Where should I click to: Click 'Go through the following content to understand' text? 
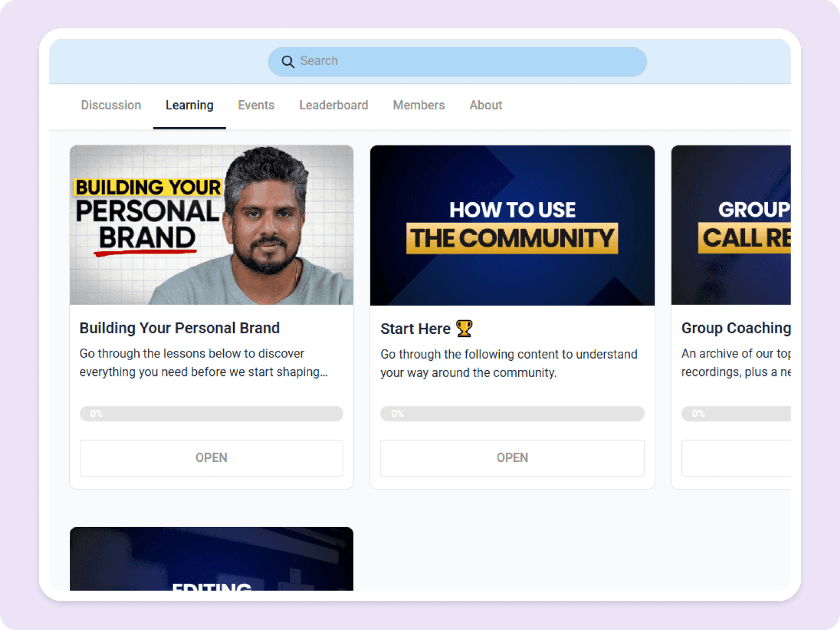click(x=509, y=354)
